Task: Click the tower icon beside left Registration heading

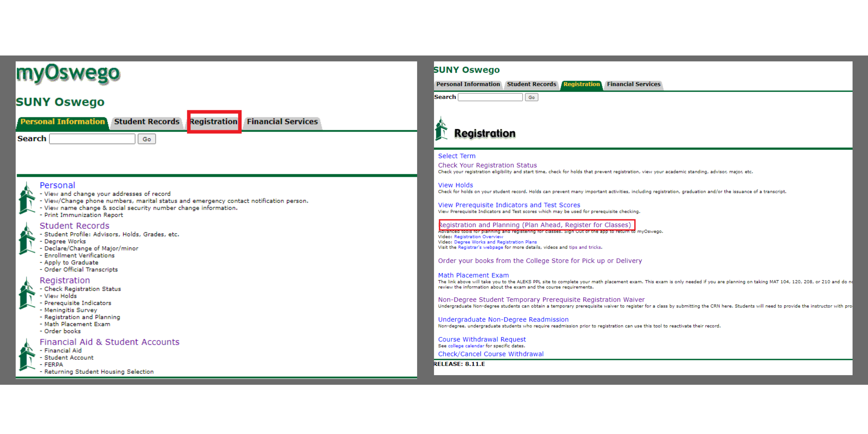Action: 27,293
